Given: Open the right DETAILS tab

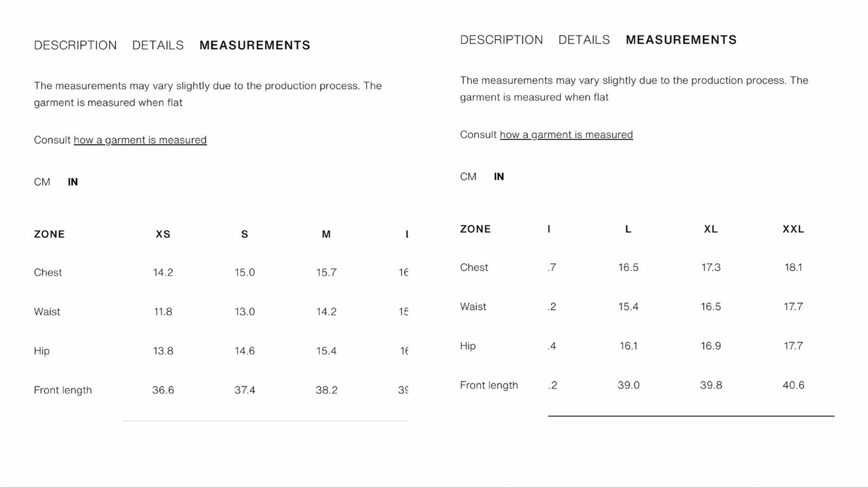Looking at the screenshot, I should pyautogui.click(x=584, y=40).
